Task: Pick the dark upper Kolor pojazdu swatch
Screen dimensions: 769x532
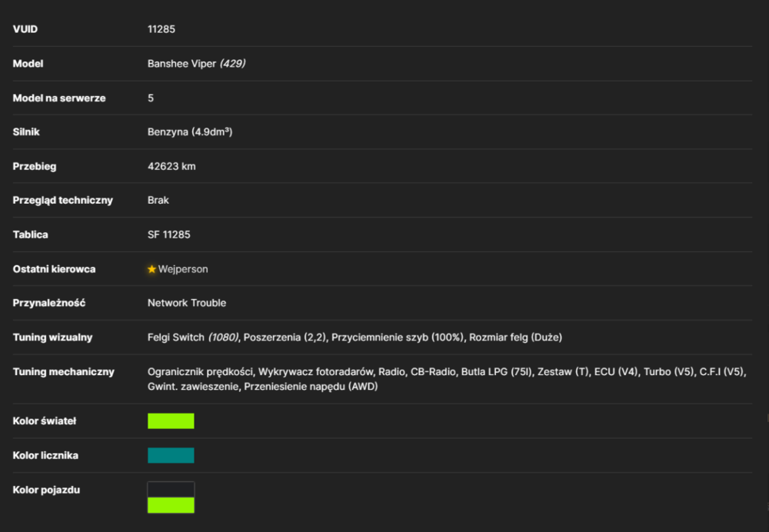Action: (x=171, y=490)
